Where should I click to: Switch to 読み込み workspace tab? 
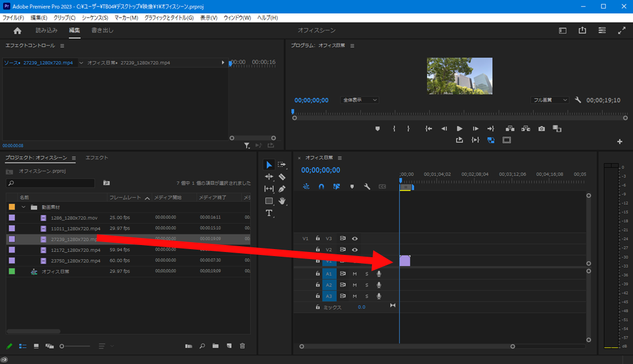(x=47, y=30)
